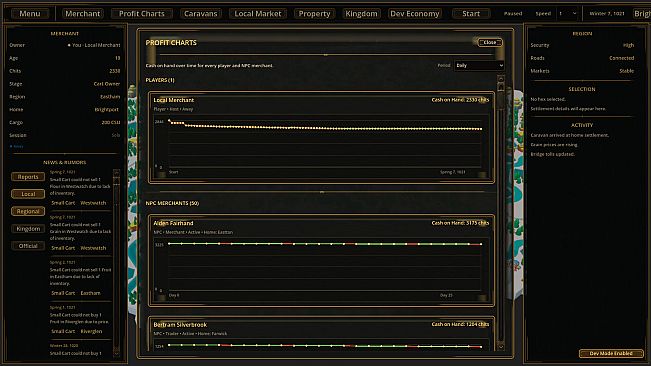Viewport: 651px width, 366px height.
Task: Click the Alden Fairhand chart title
Action: coord(173,223)
